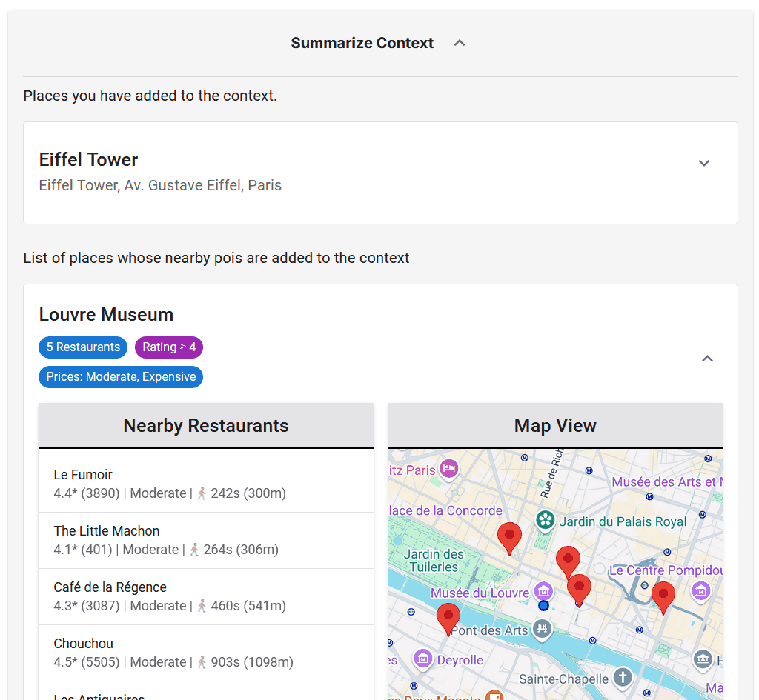This screenshot has height=700, width=759.
Task: Click the red marker nearest Centre Pompidou
Action: (x=663, y=596)
